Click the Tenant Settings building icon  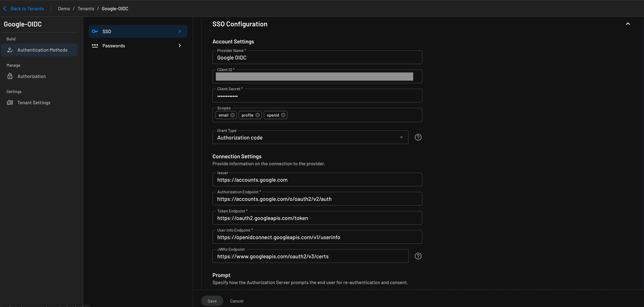[10, 103]
